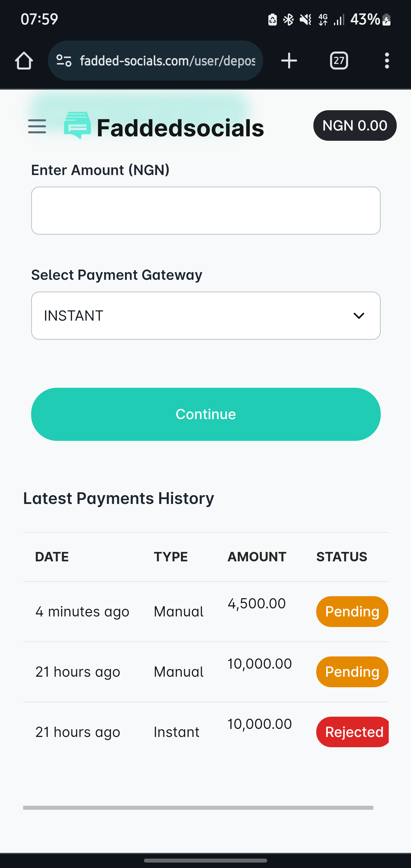Go to the browser home page
The height and width of the screenshot is (868, 411).
pyautogui.click(x=24, y=61)
